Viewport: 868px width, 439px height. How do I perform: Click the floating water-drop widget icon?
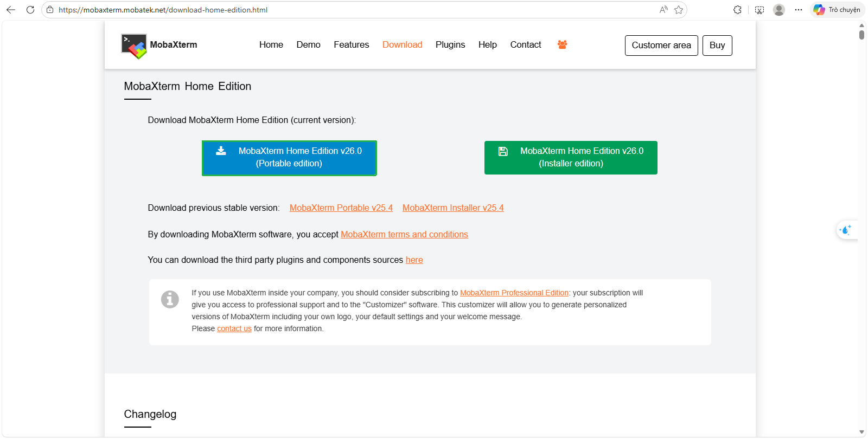point(845,230)
